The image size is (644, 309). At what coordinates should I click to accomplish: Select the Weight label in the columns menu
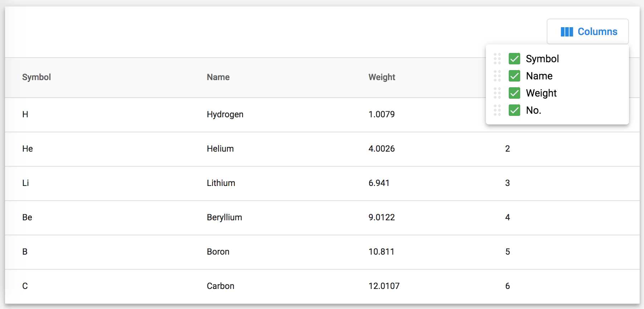pyautogui.click(x=541, y=93)
